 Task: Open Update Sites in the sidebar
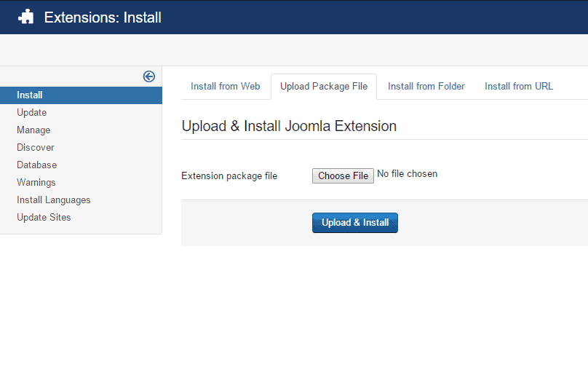point(44,218)
